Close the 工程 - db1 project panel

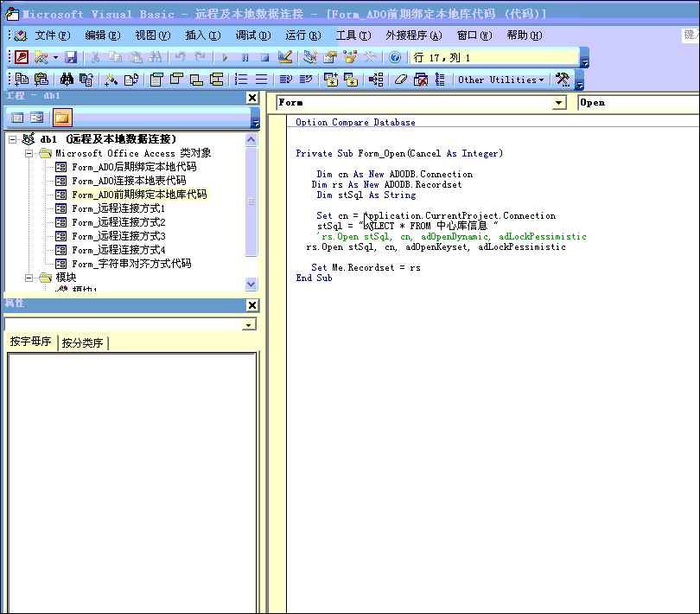click(252, 98)
